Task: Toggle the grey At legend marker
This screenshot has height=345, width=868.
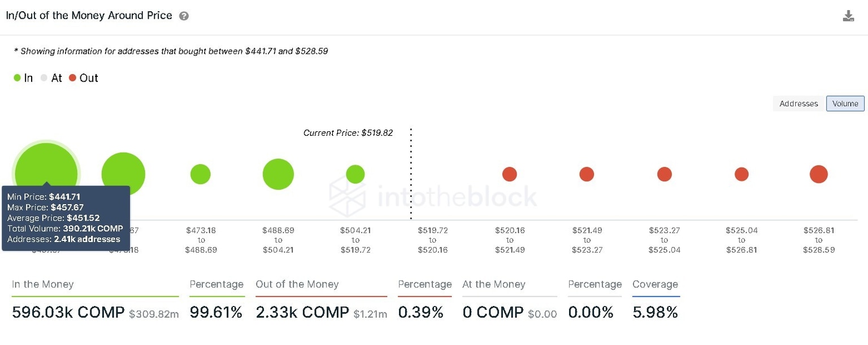Action: click(44, 78)
